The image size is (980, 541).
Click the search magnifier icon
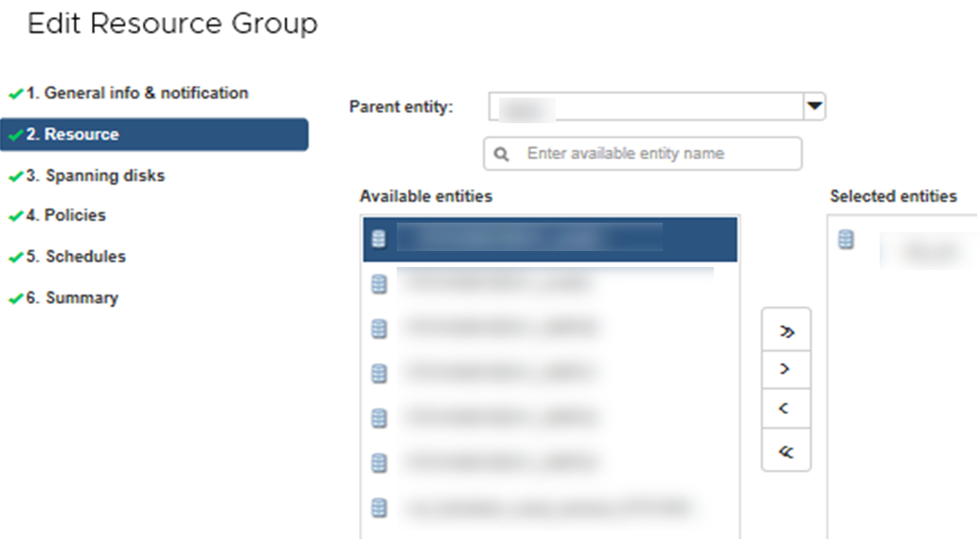pos(502,153)
